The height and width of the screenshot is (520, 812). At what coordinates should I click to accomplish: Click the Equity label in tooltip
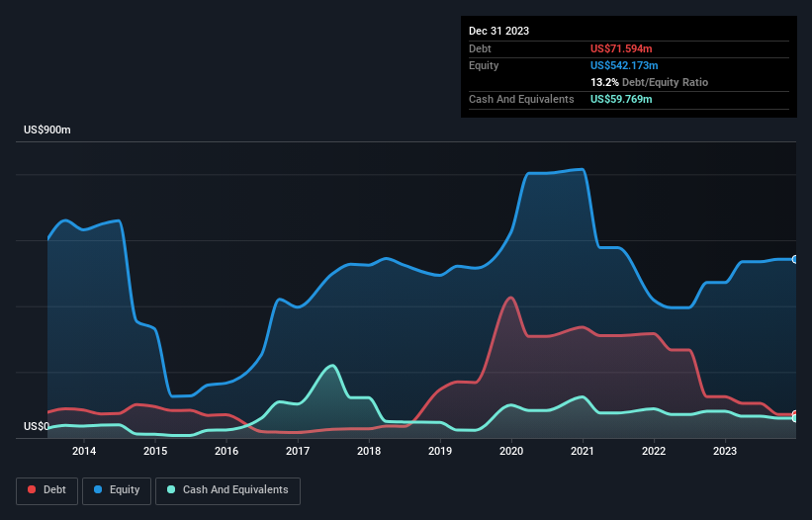(484, 65)
